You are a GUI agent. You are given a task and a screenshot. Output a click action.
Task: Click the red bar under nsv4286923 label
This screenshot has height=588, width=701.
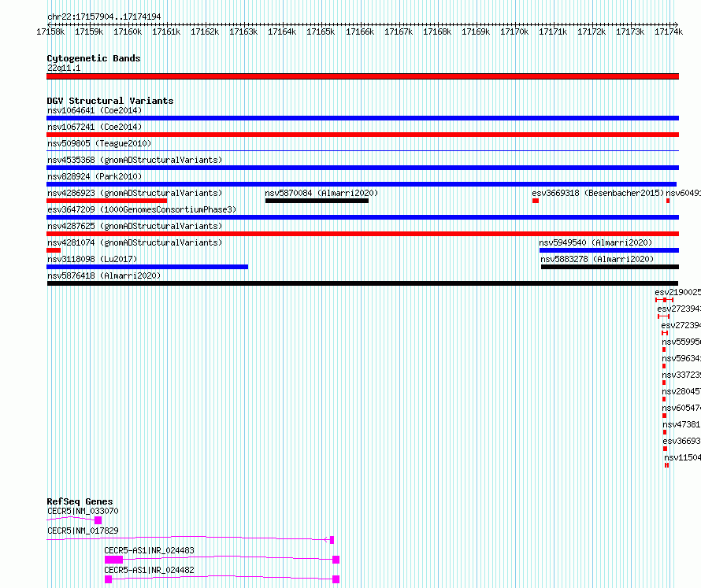107,201
